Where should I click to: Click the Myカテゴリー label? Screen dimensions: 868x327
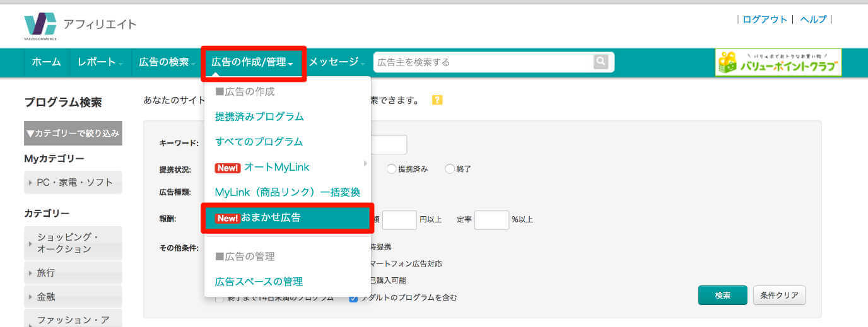(x=54, y=158)
